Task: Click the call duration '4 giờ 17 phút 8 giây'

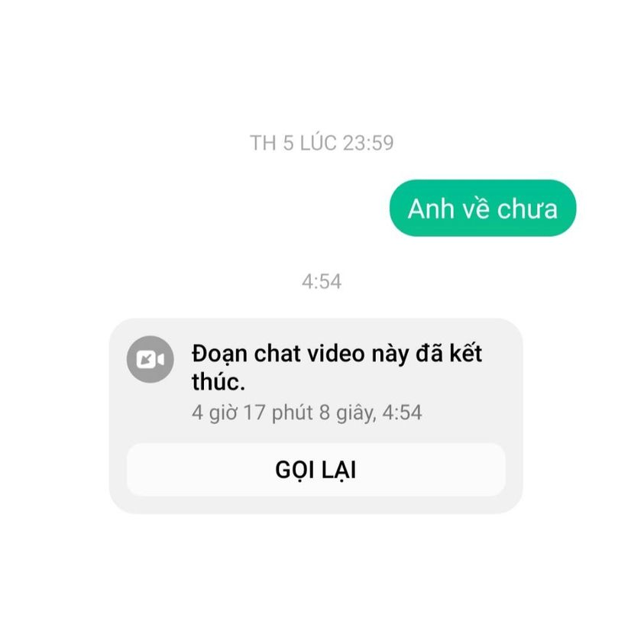Action: tap(283, 413)
